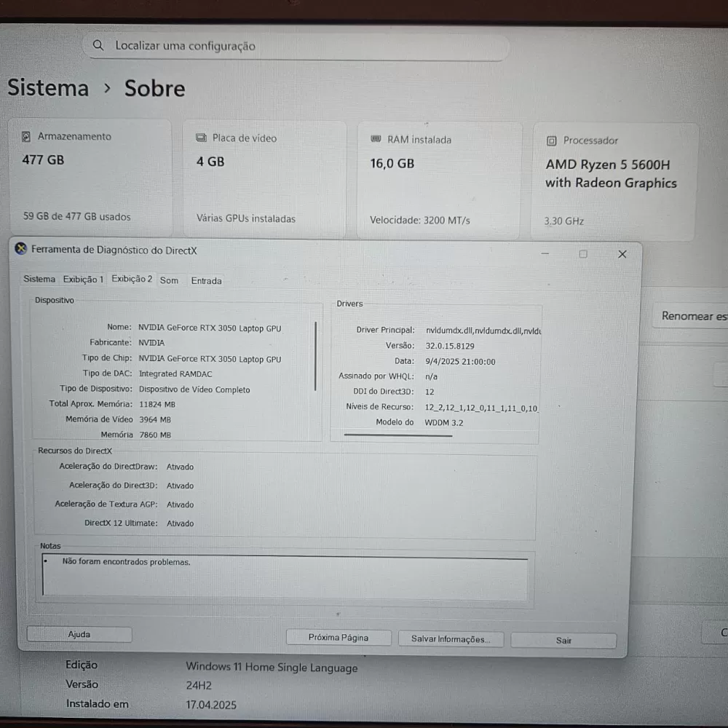This screenshot has width=728, height=728.
Task: Click the Driver Principal nvldumdx.dll value
Action: (x=483, y=331)
